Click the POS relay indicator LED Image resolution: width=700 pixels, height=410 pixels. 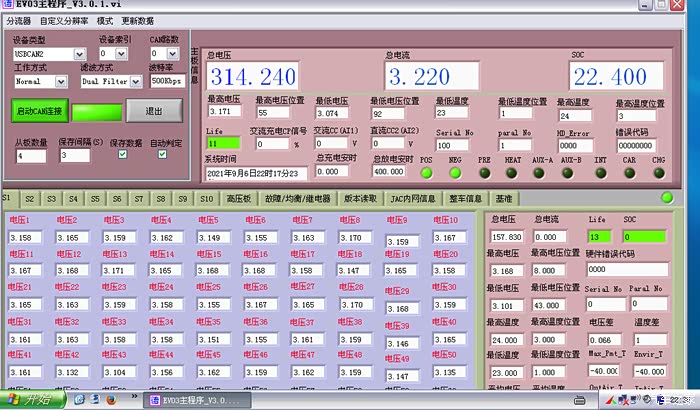(427, 172)
